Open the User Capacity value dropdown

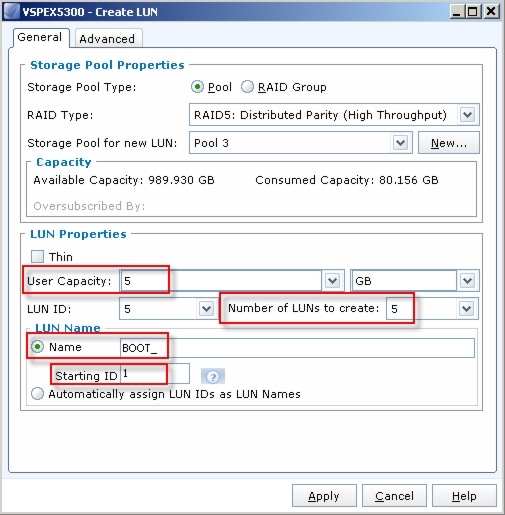click(332, 281)
